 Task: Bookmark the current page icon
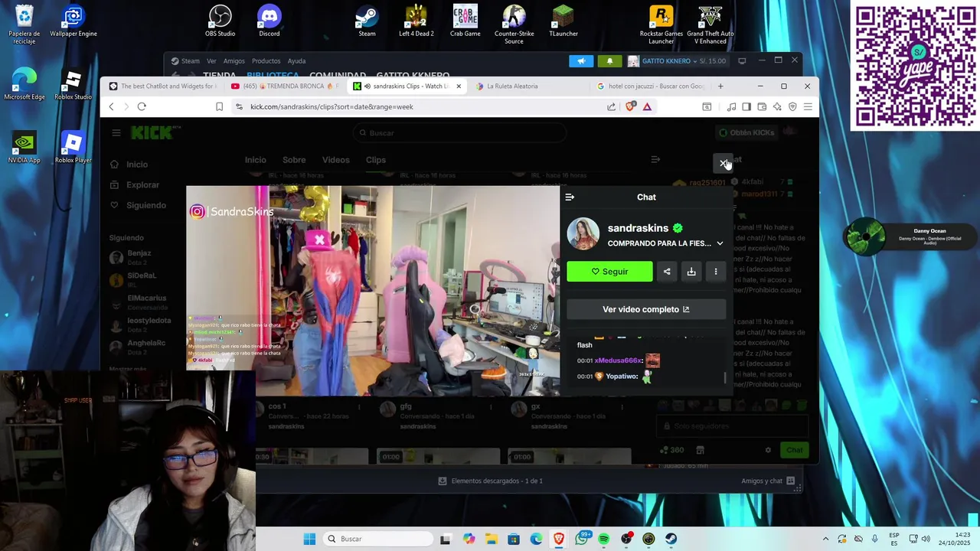(219, 106)
